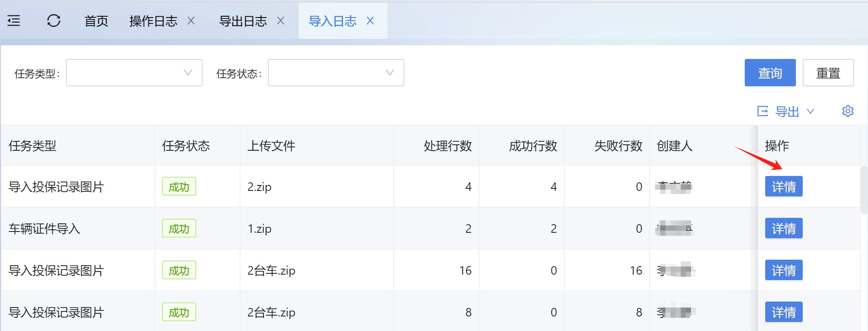Close the 导入日志 tab
This screenshot has height=331, width=868.
coord(370,21)
